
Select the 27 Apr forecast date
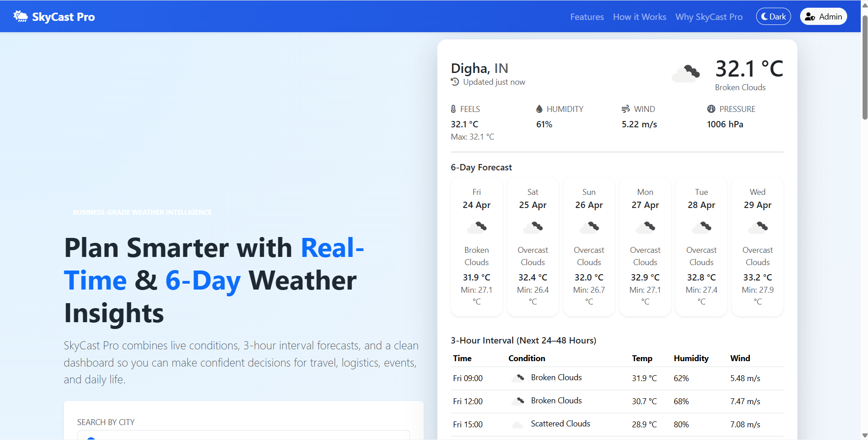(x=645, y=205)
